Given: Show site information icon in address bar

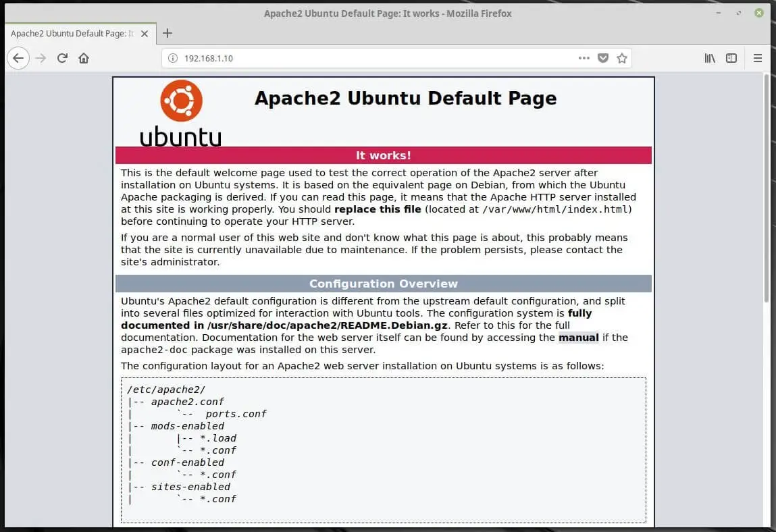Looking at the screenshot, I should (x=173, y=58).
